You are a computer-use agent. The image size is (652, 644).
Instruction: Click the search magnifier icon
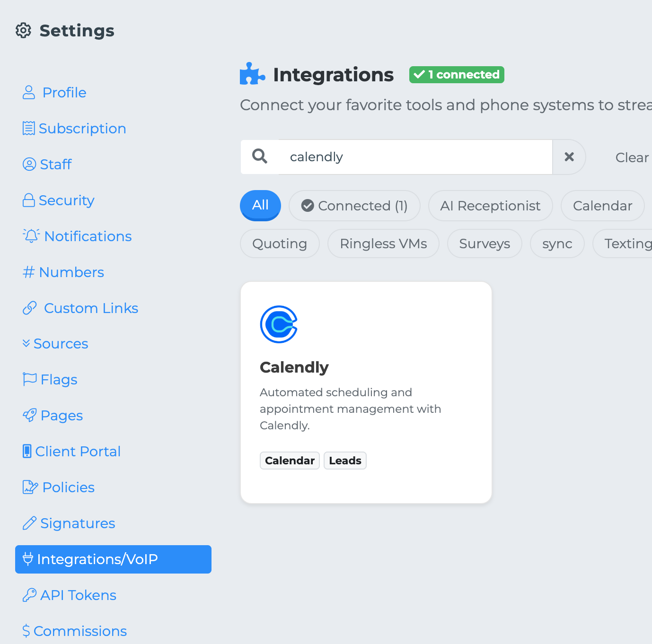[260, 156]
